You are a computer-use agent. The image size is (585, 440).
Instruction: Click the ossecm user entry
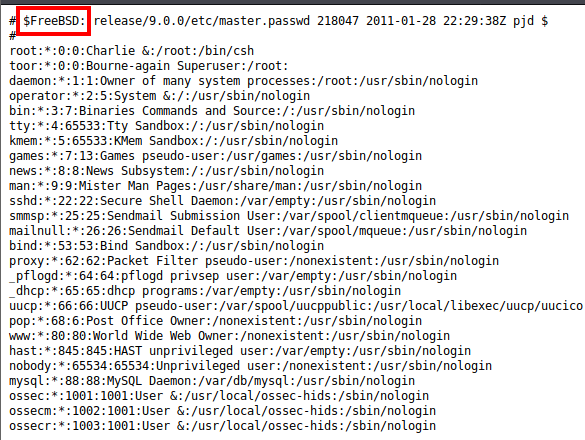tap(223, 411)
